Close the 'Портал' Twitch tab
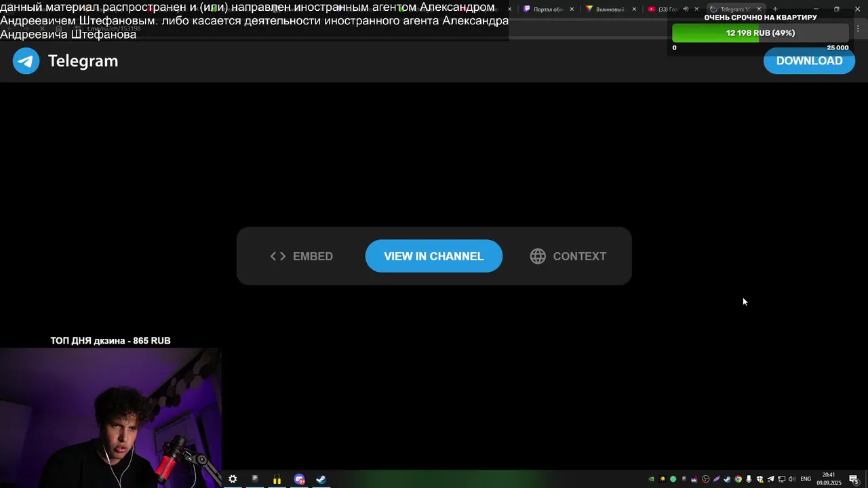 tap(572, 9)
